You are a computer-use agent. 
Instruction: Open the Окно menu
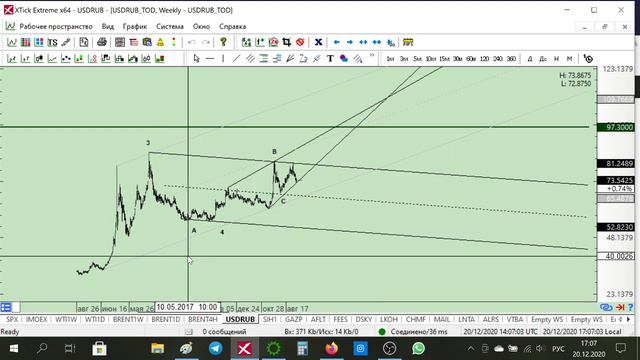click(x=201, y=27)
